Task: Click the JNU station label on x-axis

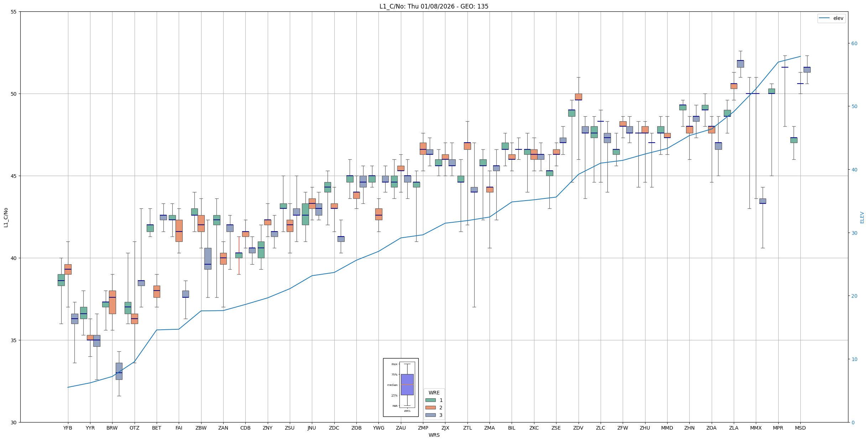Action: pyautogui.click(x=312, y=428)
